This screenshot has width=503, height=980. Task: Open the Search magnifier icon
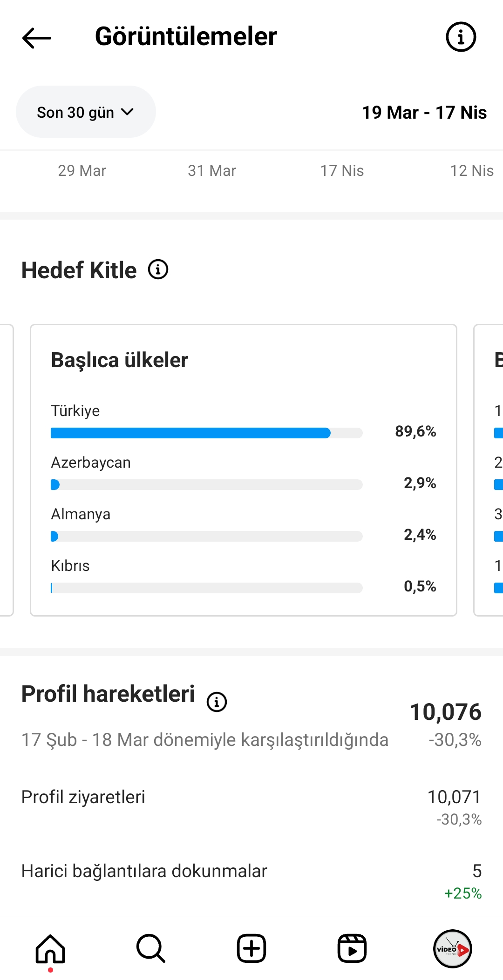[151, 949]
